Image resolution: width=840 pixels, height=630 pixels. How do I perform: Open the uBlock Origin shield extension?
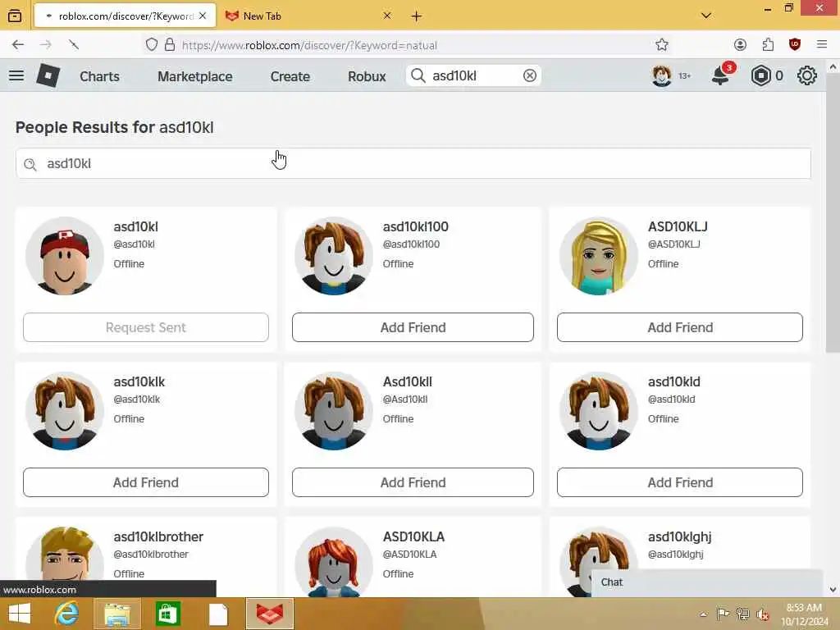click(x=795, y=44)
